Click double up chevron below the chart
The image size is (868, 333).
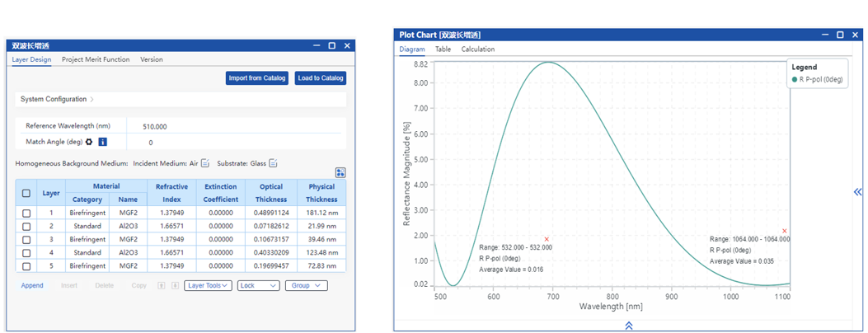pos(629,326)
